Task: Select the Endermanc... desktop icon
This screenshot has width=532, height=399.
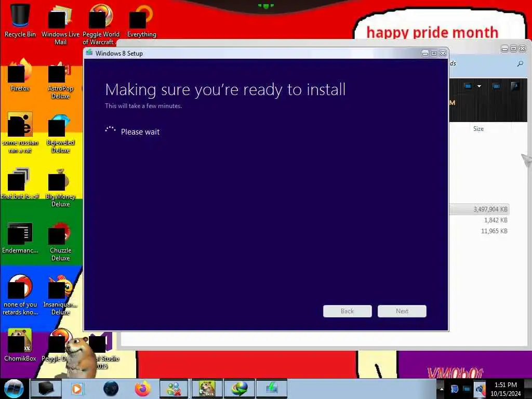Action: [20, 237]
